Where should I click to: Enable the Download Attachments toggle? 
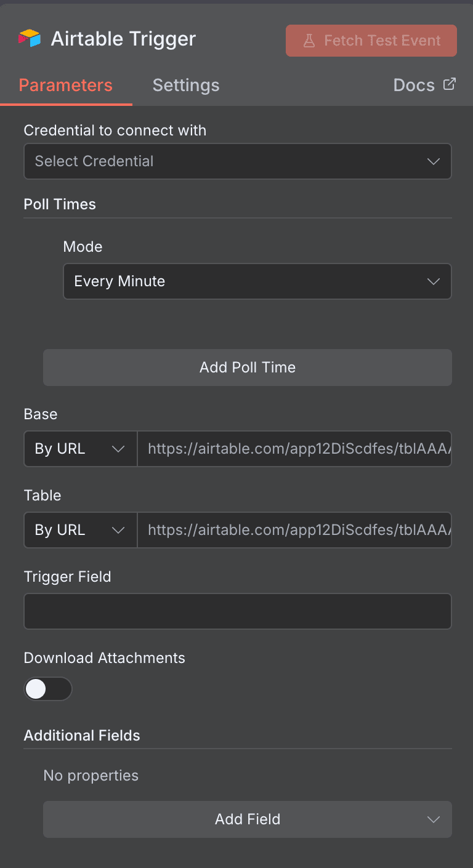point(48,689)
